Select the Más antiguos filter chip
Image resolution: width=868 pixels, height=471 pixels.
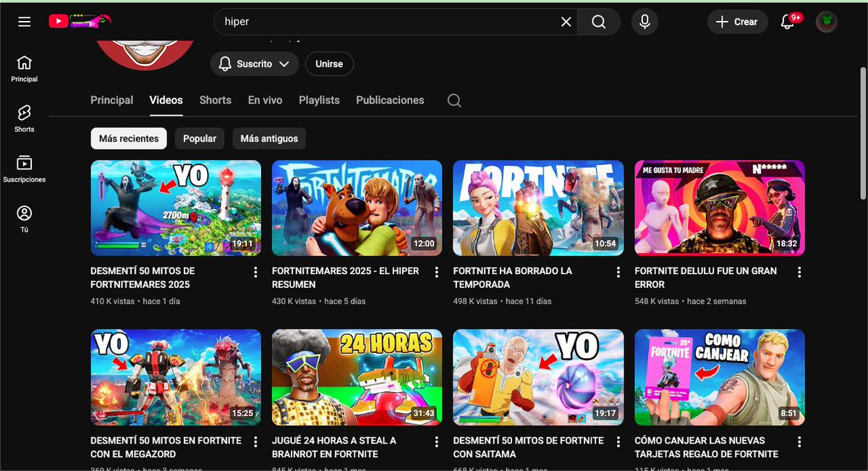269,138
